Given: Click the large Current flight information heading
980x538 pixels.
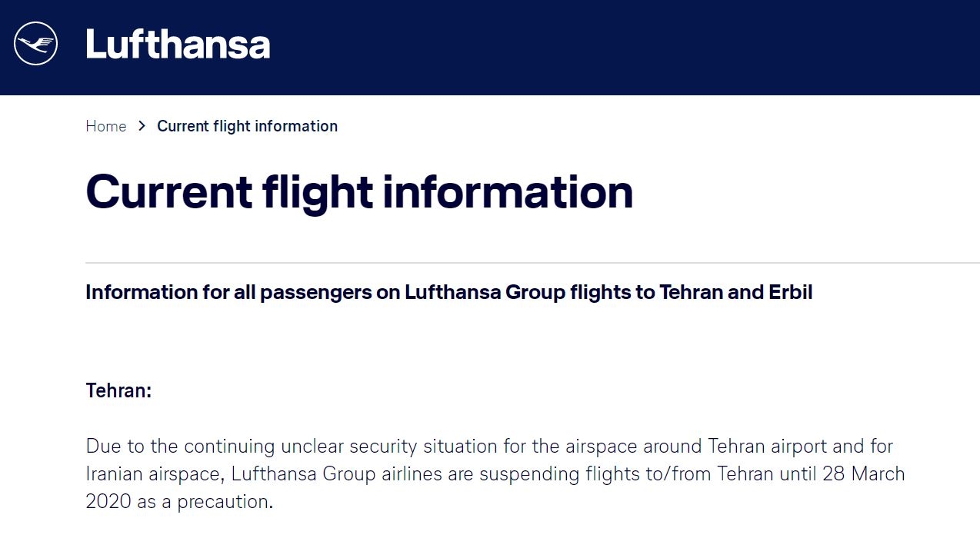Looking at the screenshot, I should click(x=359, y=191).
